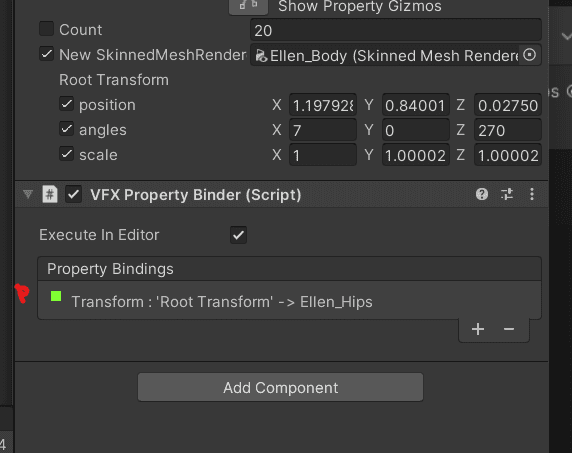Add a new property binding with plus
This screenshot has height=453, width=572.
pyautogui.click(x=478, y=329)
